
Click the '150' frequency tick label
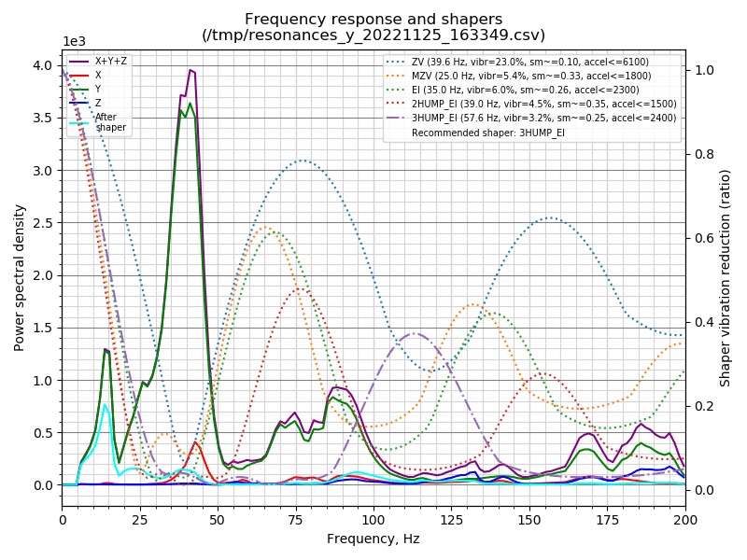tap(529, 520)
